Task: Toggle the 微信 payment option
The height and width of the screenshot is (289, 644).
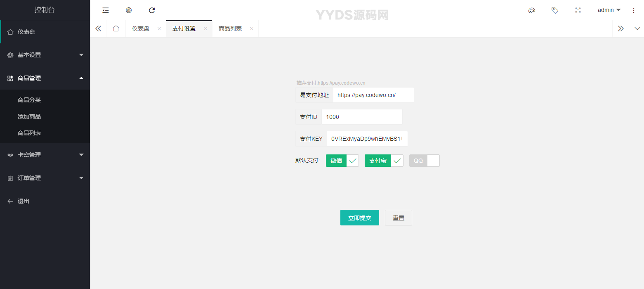Action: click(x=342, y=161)
